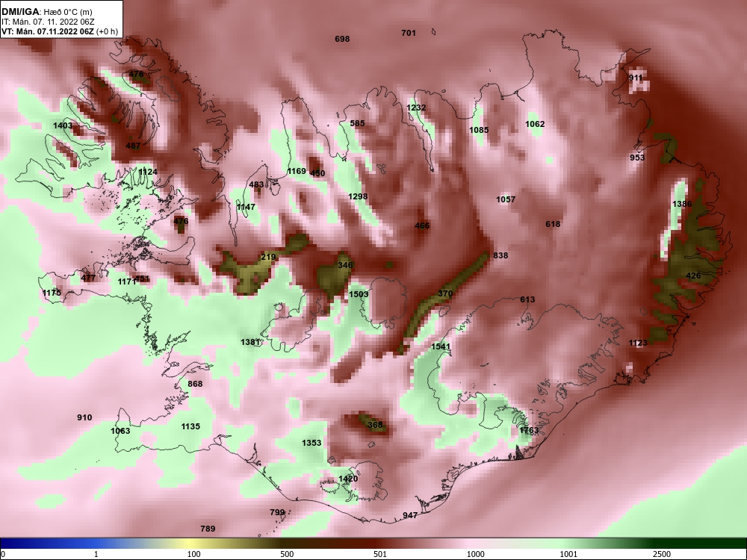
Task: Click the map value 466
Action: [422, 225]
